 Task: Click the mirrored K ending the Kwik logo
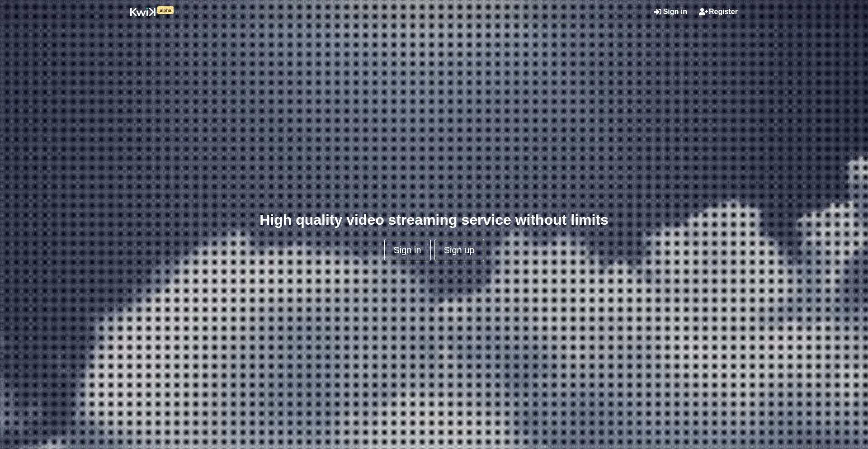[152, 12]
